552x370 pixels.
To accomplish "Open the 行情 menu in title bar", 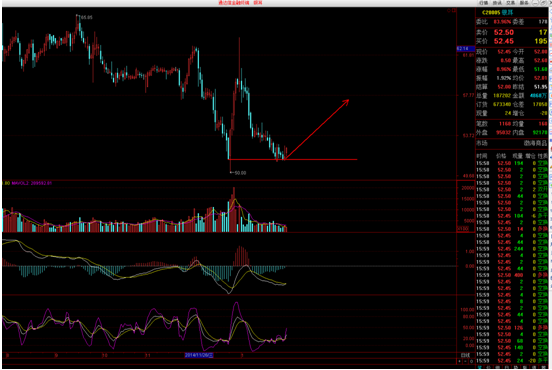I will click(x=484, y=3).
